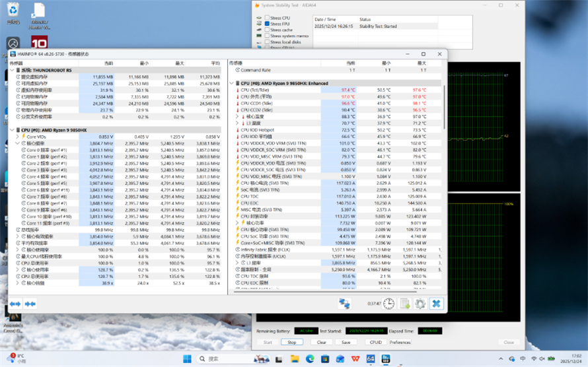
Task: Enable the Stress CPU checkbox
Action: tap(267, 18)
